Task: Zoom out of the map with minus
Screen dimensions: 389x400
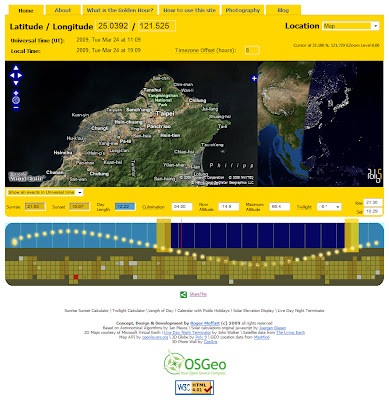Action: (16, 107)
